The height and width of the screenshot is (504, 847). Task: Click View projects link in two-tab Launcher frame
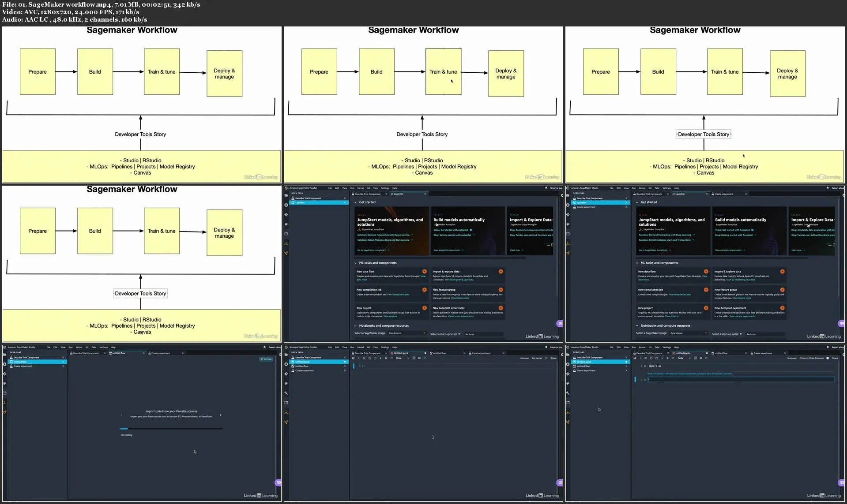(x=390, y=316)
